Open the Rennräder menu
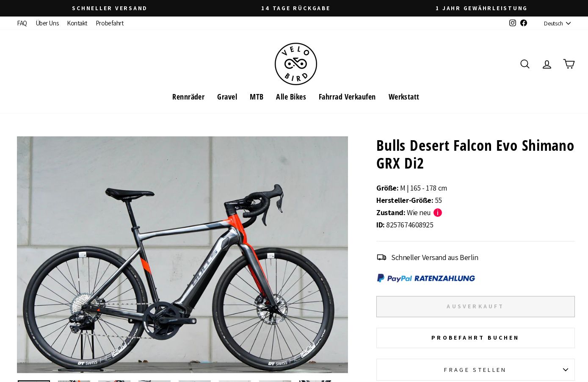The image size is (588, 382). tap(188, 97)
